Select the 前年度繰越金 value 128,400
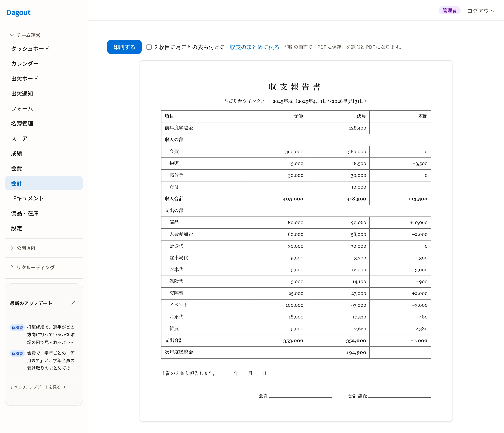Screen dimensions: 504x433 (x=357, y=128)
